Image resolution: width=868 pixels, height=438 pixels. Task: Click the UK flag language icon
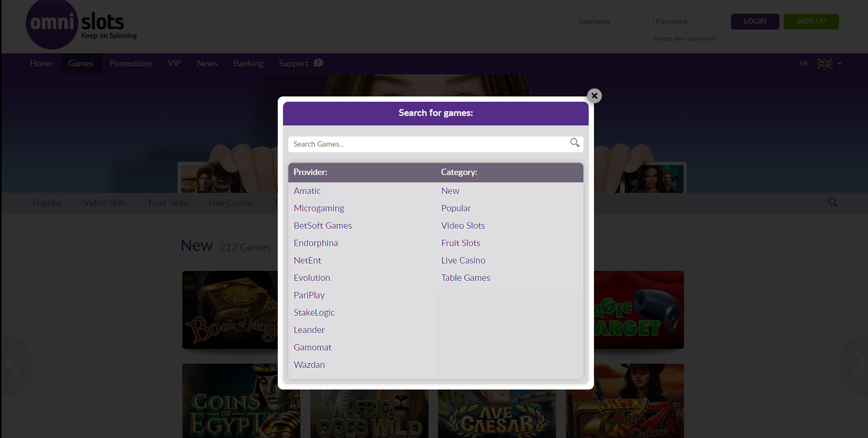[x=824, y=64]
